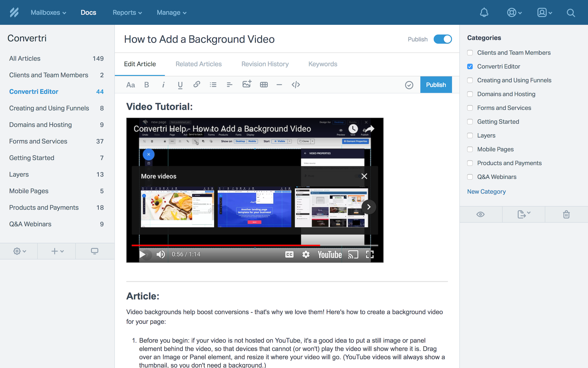Click the New Category link
The height and width of the screenshot is (368, 588).
click(x=486, y=192)
